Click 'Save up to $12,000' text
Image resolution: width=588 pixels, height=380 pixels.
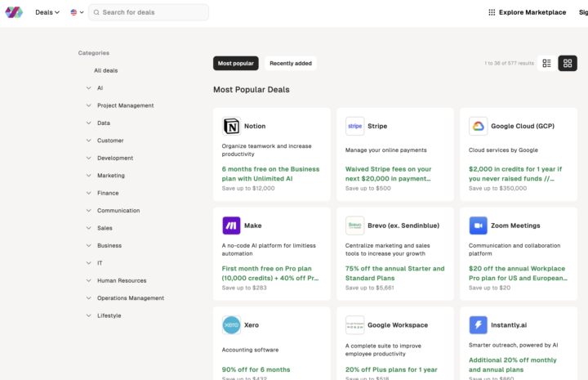248,188
